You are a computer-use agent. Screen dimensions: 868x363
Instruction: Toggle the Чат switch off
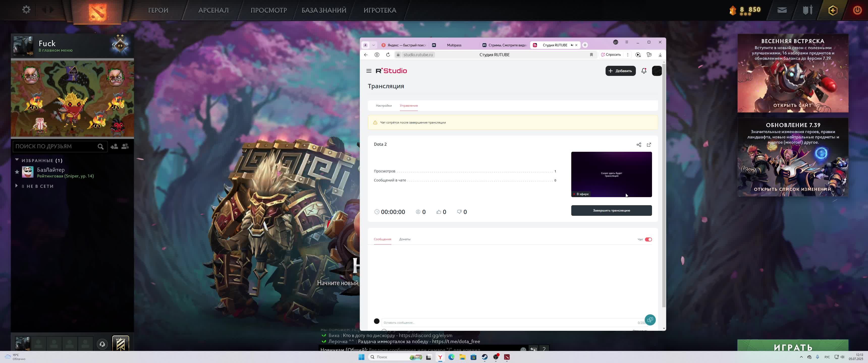point(648,239)
